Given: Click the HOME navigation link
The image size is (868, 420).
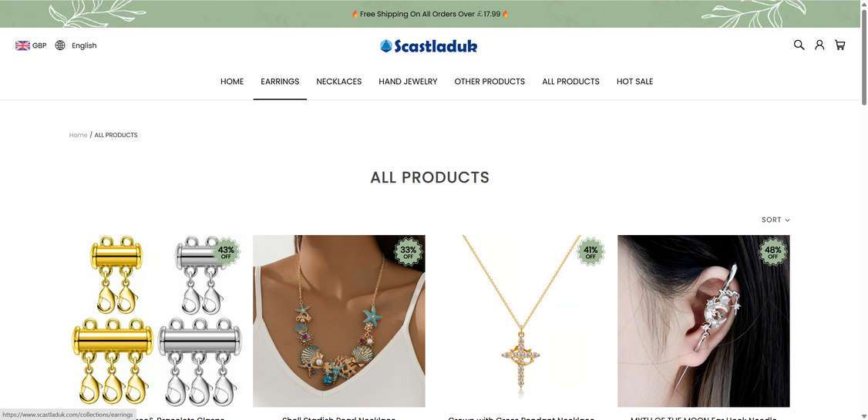Looking at the screenshot, I should pos(232,82).
